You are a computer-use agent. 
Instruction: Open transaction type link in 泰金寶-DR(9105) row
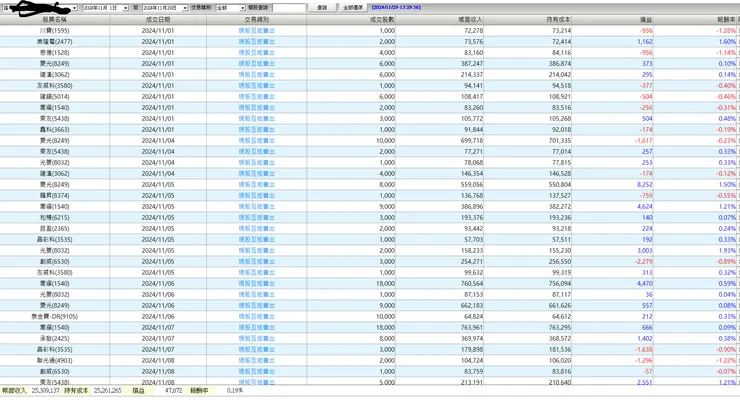[256, 317]
